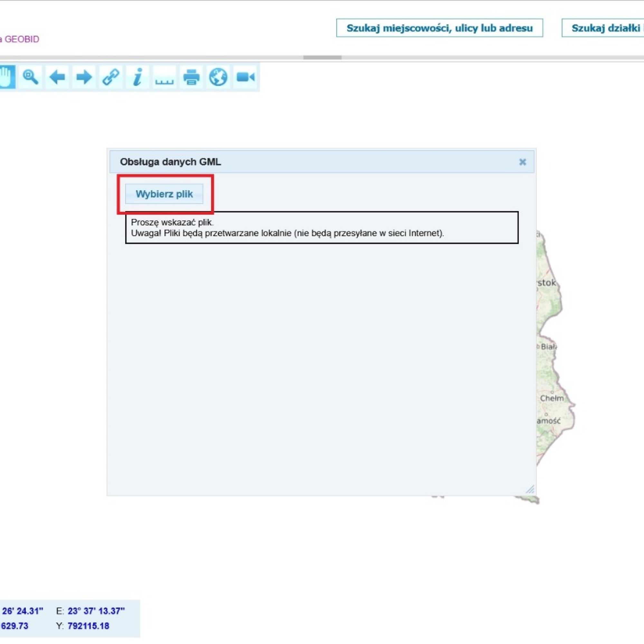Open the print map tool
This screenshot has width=644, height=644.
coord(191,77)
